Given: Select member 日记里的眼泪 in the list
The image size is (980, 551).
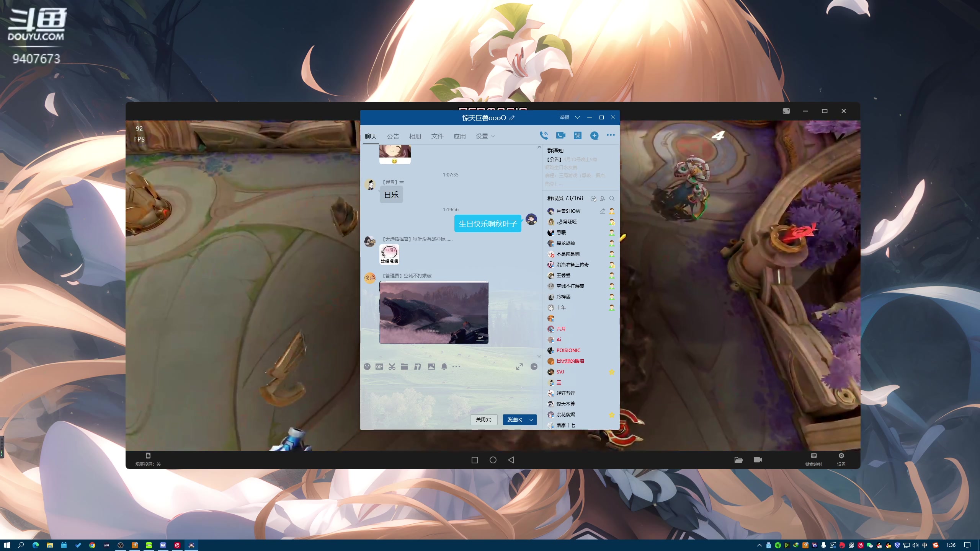Looking at the screenshot, I should tap(580, 361).
